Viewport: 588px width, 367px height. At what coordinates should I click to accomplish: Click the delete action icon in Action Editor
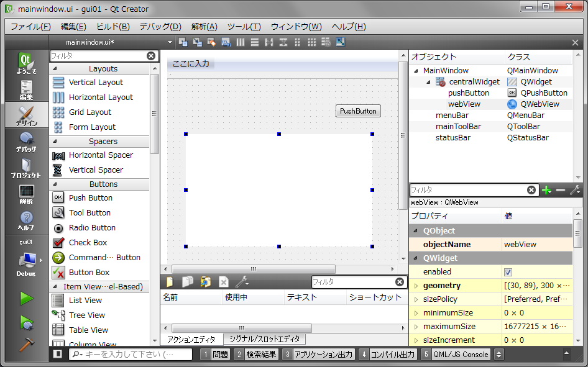coord(224,281)
